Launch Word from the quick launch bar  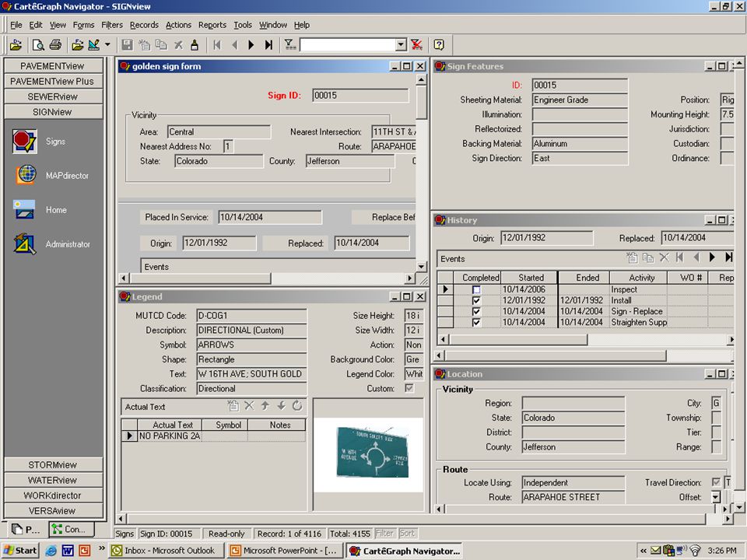(x=68, y=551)
